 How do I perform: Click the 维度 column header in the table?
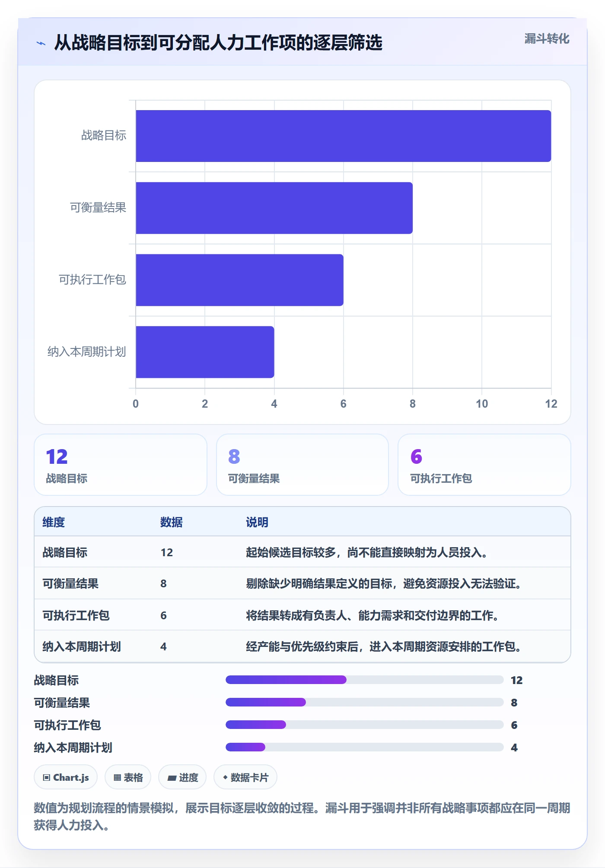coord(54,522)
